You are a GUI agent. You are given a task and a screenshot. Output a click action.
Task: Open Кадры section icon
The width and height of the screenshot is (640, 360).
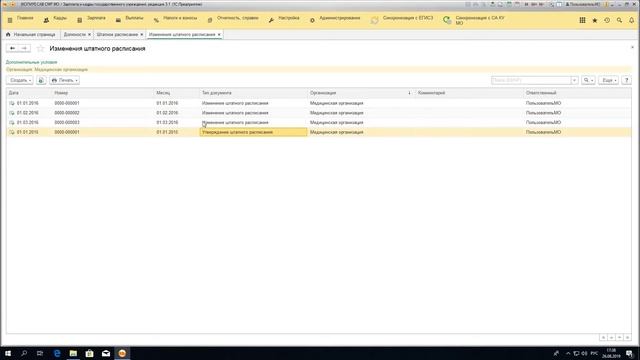pyautogui.click(x=46, y=20)
